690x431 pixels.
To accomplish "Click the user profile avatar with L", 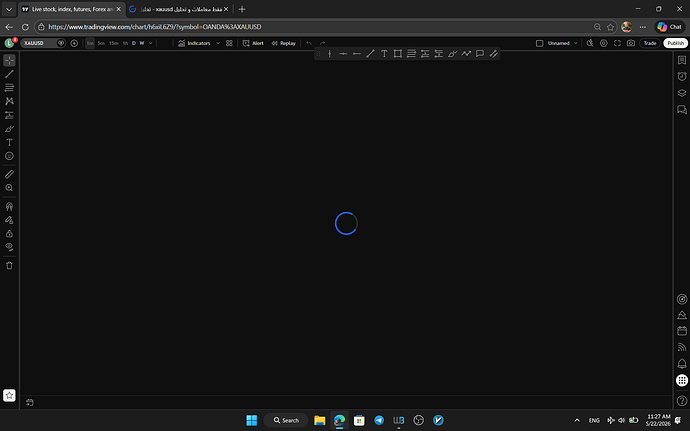I will pyautogui.click(x=9, y=43).
